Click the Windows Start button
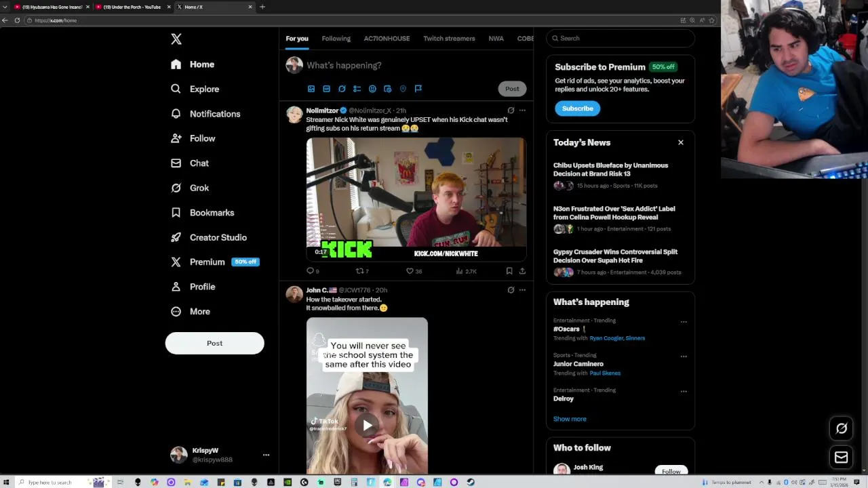Viewport: 868px width, 488px height. [7, 483]
